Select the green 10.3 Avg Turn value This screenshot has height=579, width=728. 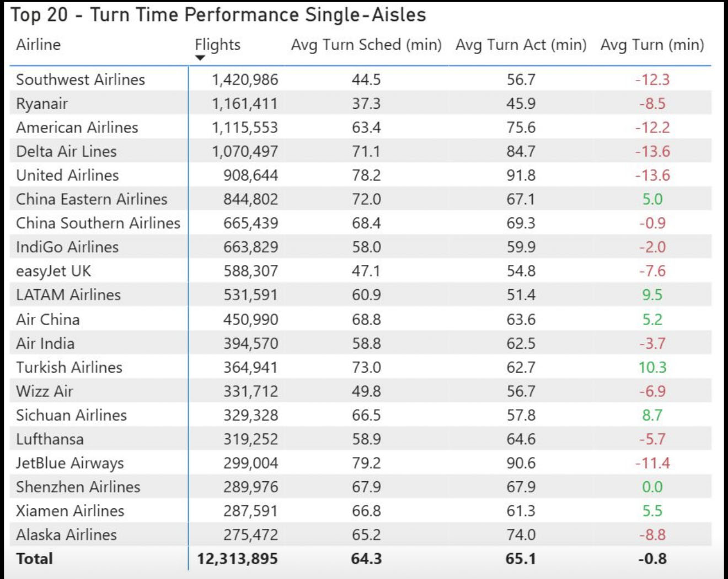(x=652, y=367)
